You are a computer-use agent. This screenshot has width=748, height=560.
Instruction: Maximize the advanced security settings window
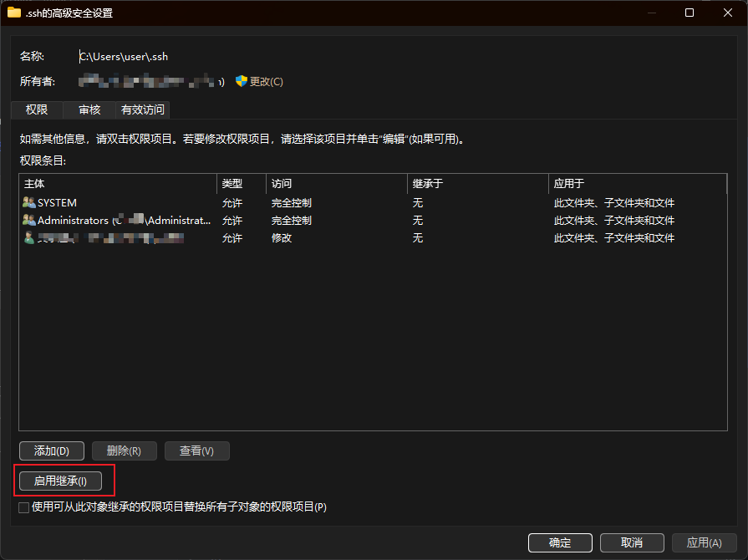[x=689, y=13]
